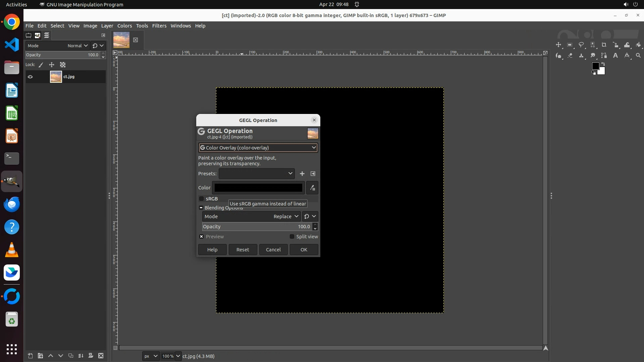Enable the sRGB checkbox
This screenshot has width=644, height=362.
pyautogui.click(x=202, y=199)
